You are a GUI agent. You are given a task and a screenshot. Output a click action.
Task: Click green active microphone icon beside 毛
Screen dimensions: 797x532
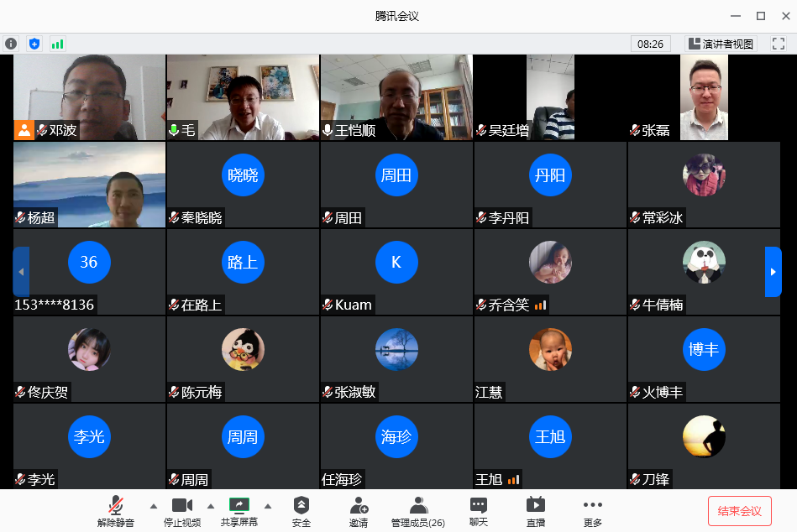click(174, 130)
